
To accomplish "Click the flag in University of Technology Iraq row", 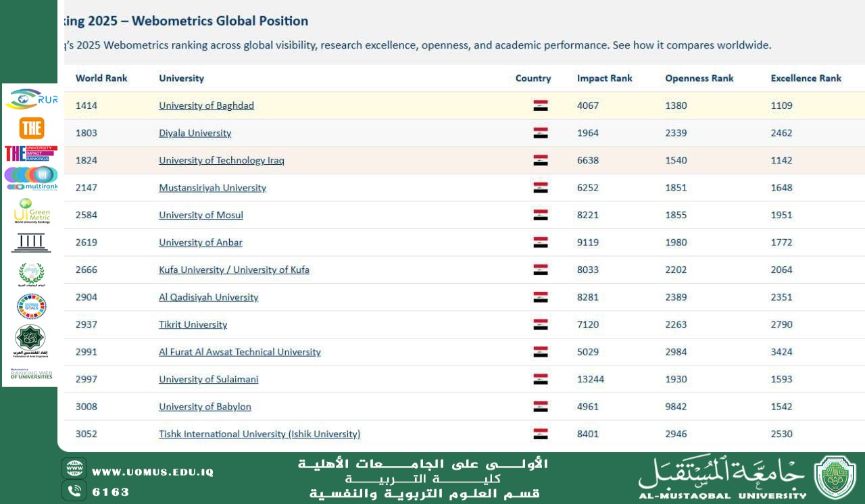I will click(x=541, y=160).
